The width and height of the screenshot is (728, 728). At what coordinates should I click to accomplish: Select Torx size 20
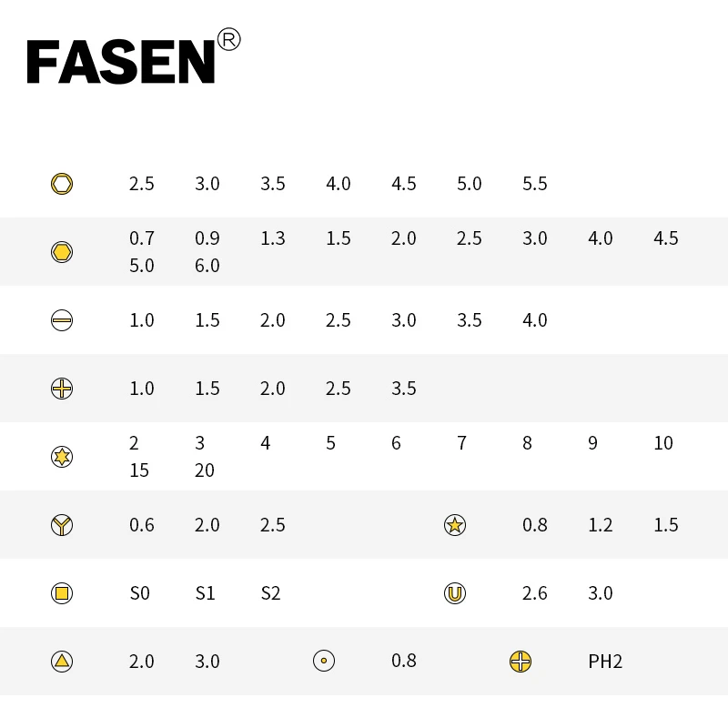(x=204, y=470)
